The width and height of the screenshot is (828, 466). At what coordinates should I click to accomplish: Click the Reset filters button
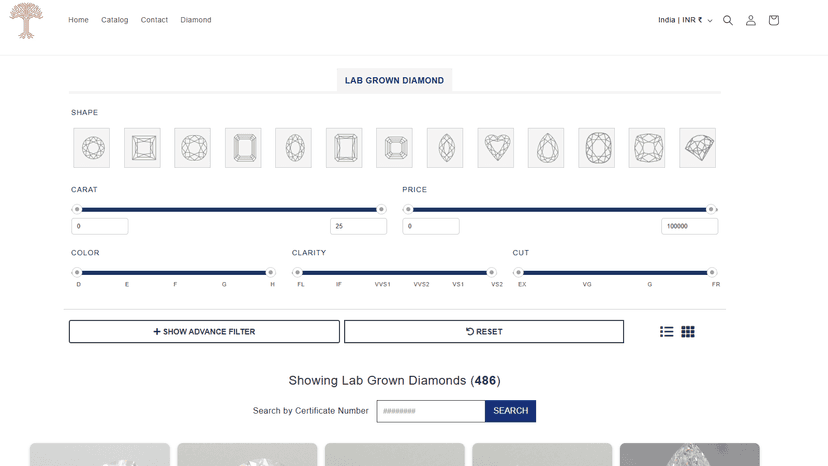point(484,331)
